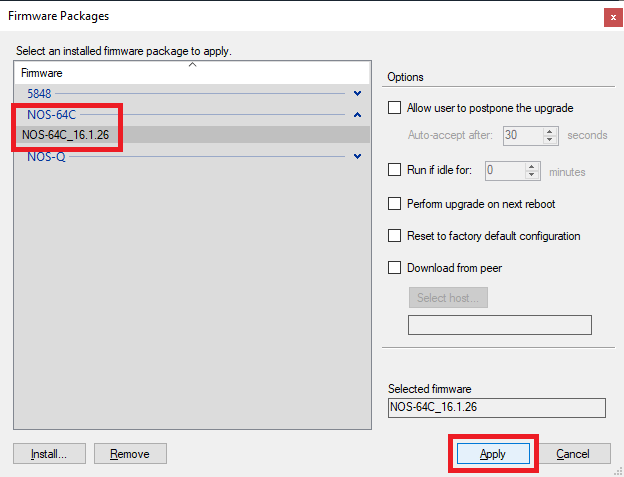The image size is (624, 477).
Task: Toggle the Run if idle for checkbox
Action: coord(394,170)
